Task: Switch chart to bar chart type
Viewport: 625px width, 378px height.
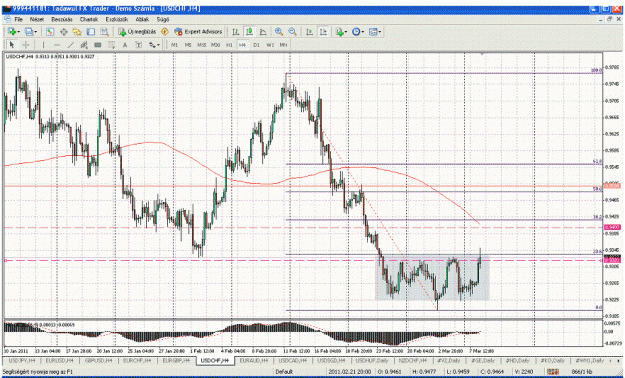Action: coord(236,32)
